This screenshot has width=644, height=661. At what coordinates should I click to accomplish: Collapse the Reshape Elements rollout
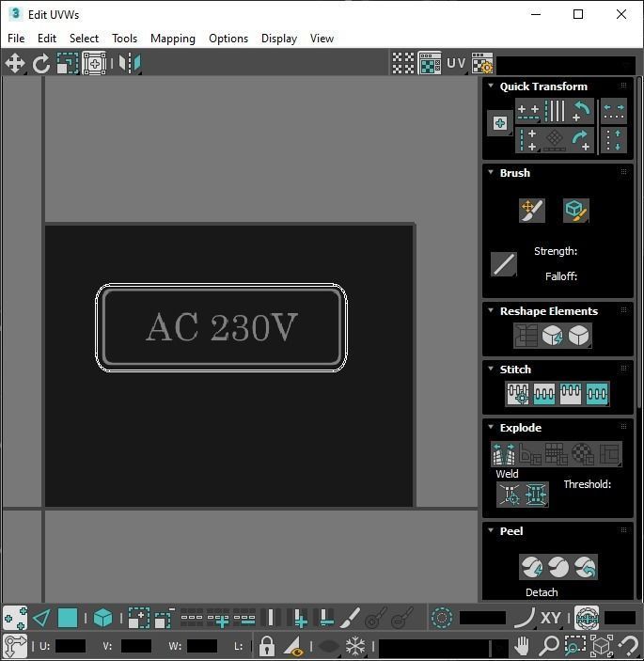pos(491,310)
